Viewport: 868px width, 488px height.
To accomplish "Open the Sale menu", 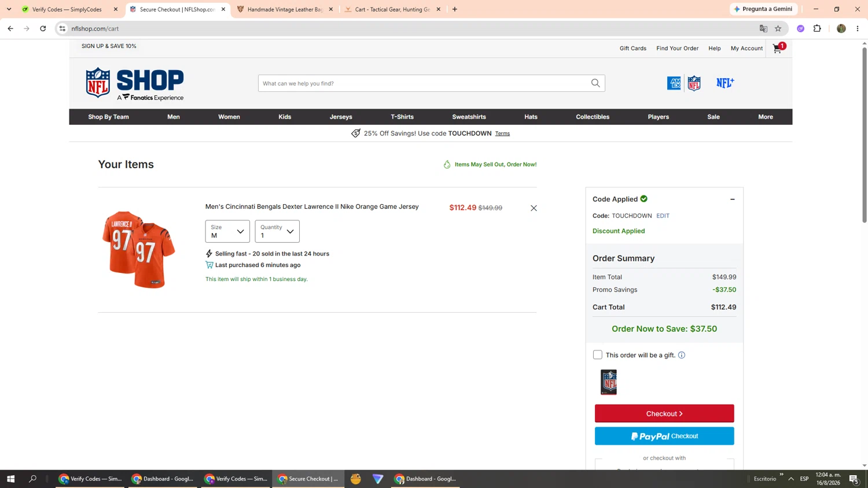I will coord(713,117).
